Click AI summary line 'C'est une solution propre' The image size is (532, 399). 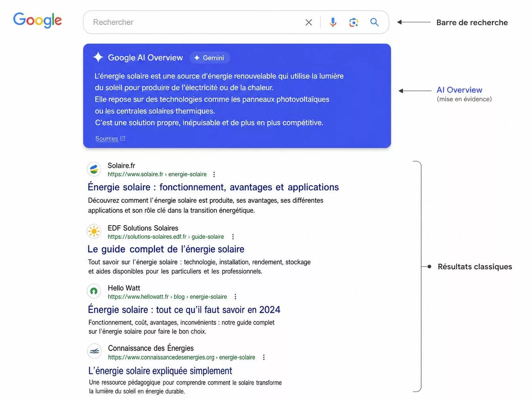coord(209,123)
